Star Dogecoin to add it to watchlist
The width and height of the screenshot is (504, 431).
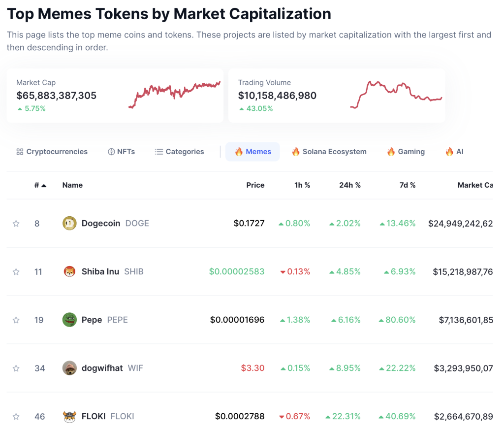click(x=16, y=223)
